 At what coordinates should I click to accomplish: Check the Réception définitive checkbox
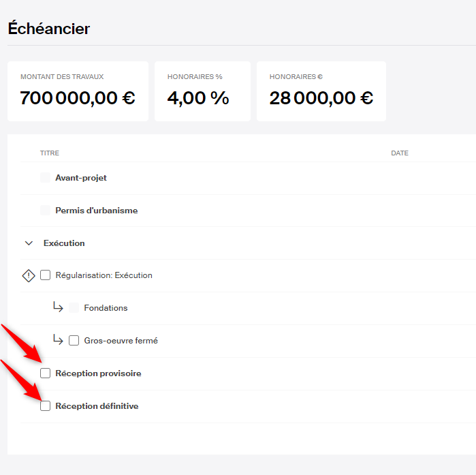point(46,406)
